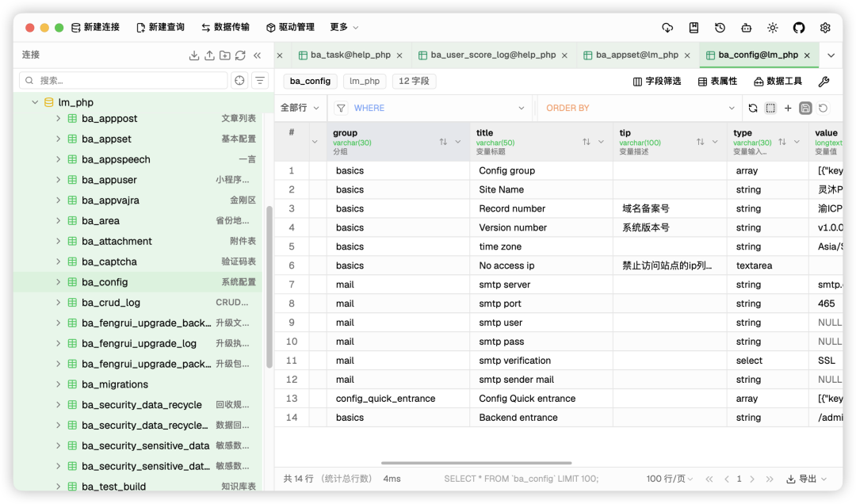Collapse the lm_php database node
Viewport: 856px width, 504px height.
point(35,102)
